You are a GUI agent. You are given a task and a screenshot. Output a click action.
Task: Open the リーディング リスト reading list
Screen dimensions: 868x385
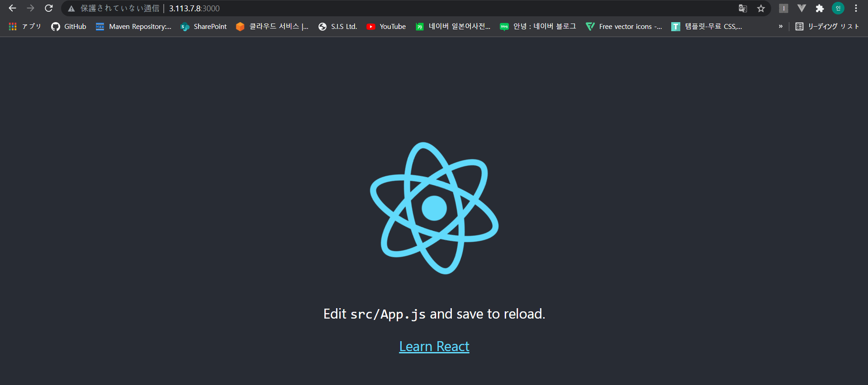827,27
